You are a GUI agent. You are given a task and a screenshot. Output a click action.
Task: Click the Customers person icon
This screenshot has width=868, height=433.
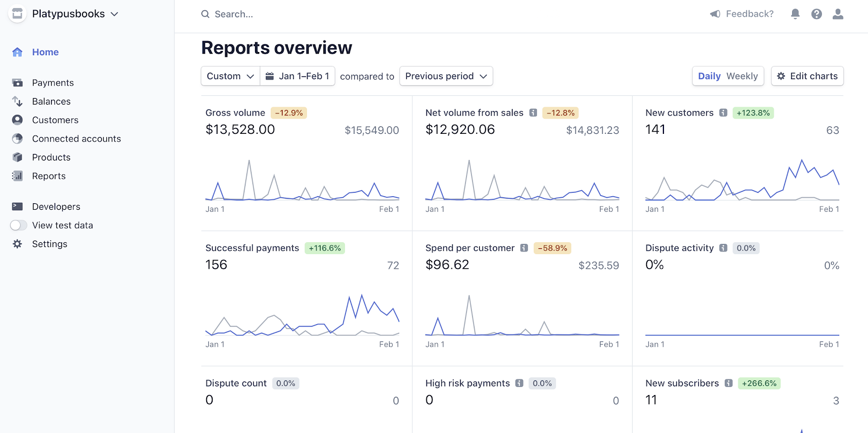coord(17,120)
